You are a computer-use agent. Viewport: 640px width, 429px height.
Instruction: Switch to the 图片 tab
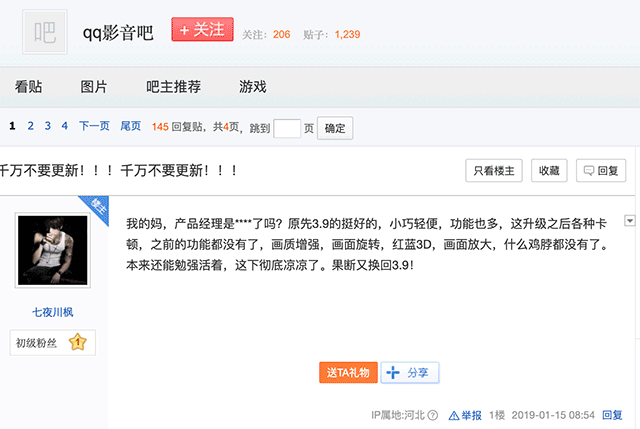click(x=94, y=87)
